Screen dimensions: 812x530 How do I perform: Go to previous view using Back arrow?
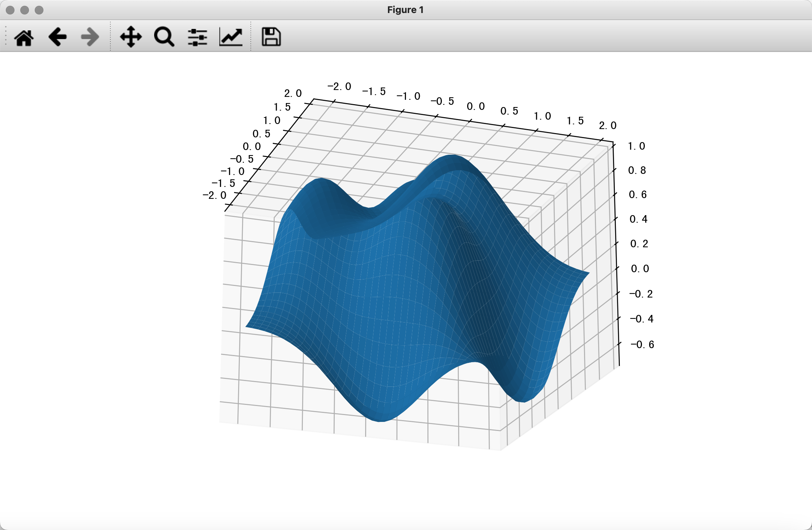tap(57, 36)
